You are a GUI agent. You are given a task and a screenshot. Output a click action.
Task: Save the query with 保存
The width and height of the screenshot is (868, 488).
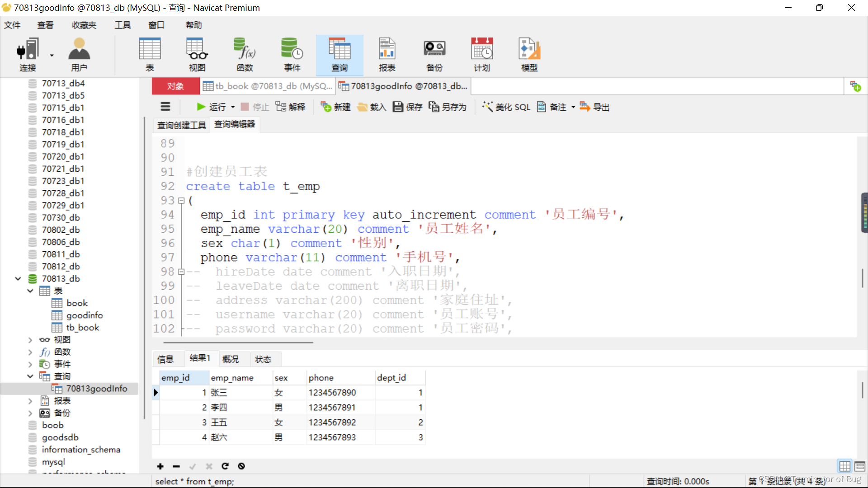[407, 107]
